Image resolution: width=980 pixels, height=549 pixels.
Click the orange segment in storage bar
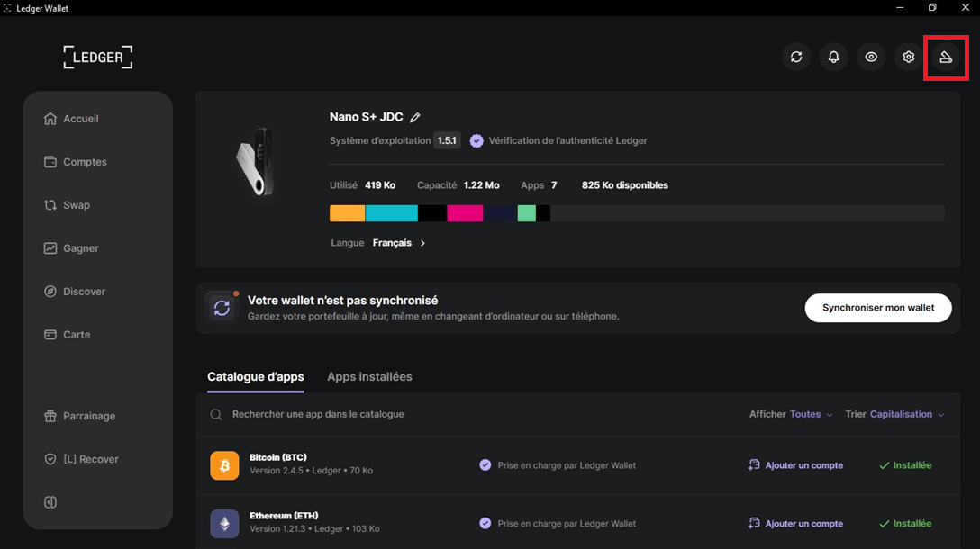point(347,213)
